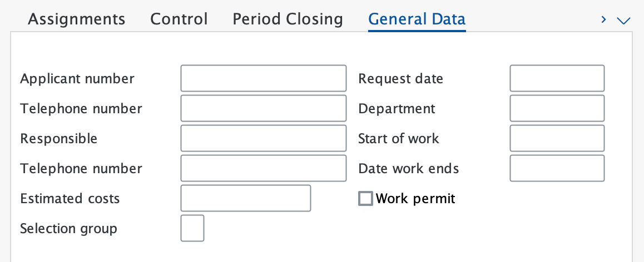Focus the Telephone number field below Responsible
644x262 pixels.
click(264, 168)
